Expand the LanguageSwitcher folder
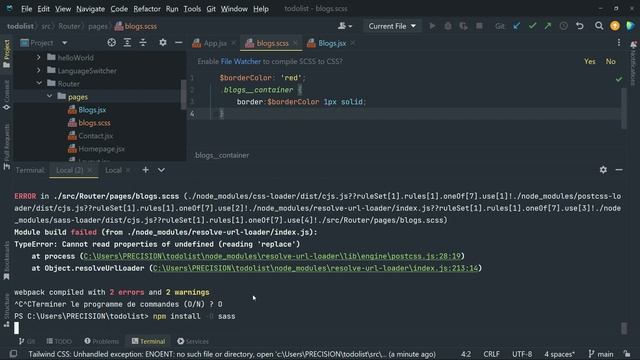Viewport: 640px width, 360px height. pyautogui.click(x=38, y=71)
